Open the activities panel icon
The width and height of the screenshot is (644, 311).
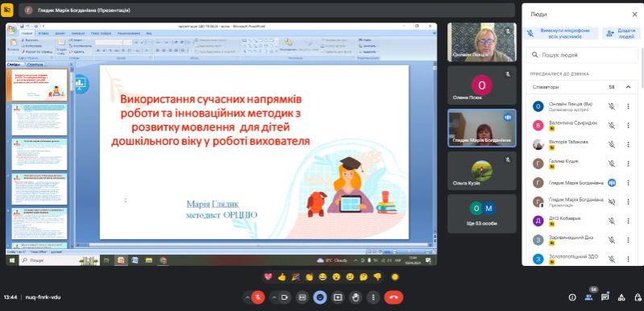(621, 297)
